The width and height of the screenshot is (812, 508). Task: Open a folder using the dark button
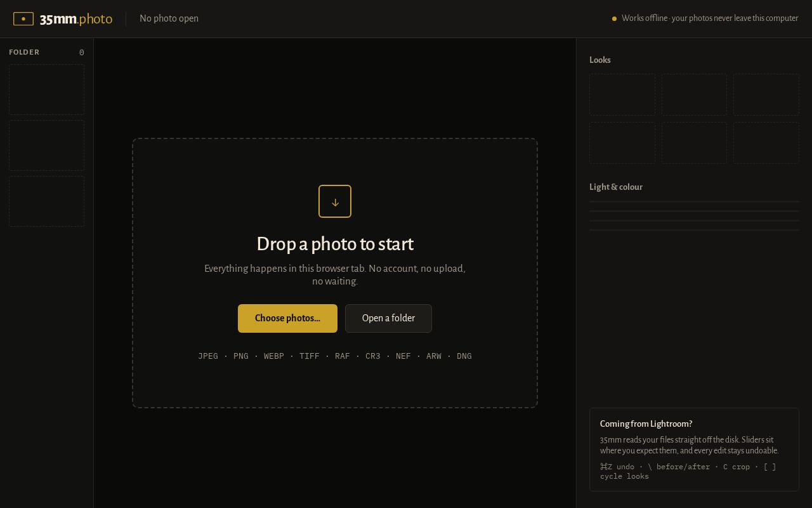pos(388,318)
